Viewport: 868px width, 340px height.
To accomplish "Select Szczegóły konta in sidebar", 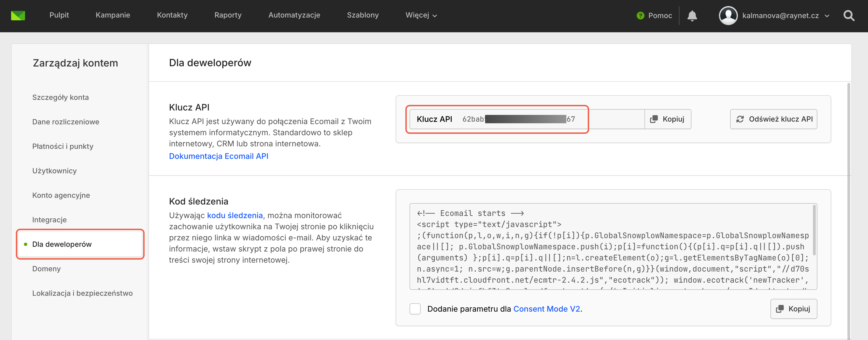I will pos(61,97).
